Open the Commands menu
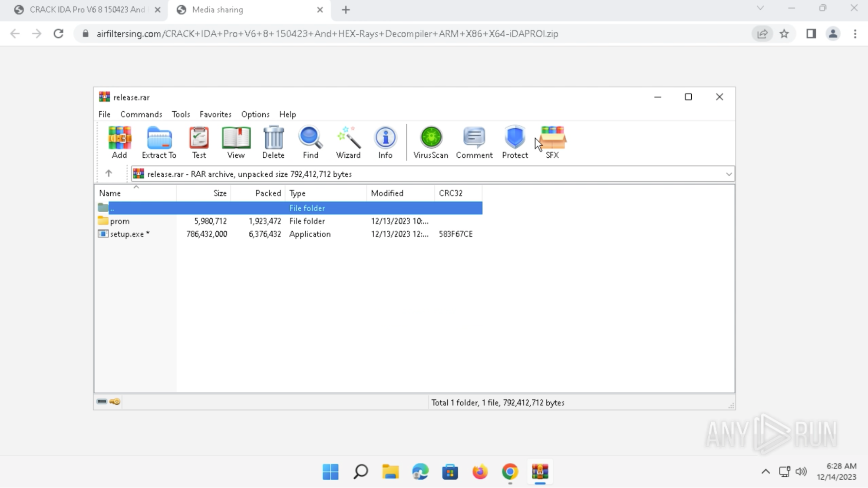The width and height of the screenshot is (868, 488). [141, 114]
